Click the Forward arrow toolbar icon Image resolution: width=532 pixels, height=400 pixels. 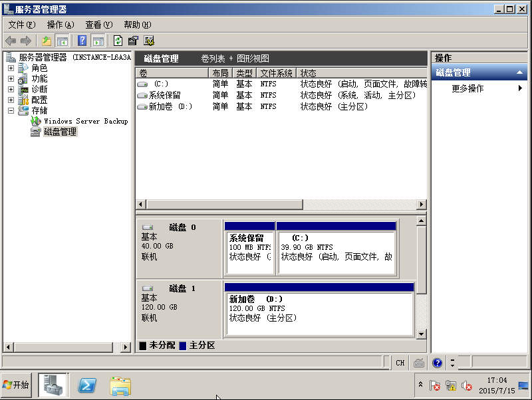click(26, 41)
